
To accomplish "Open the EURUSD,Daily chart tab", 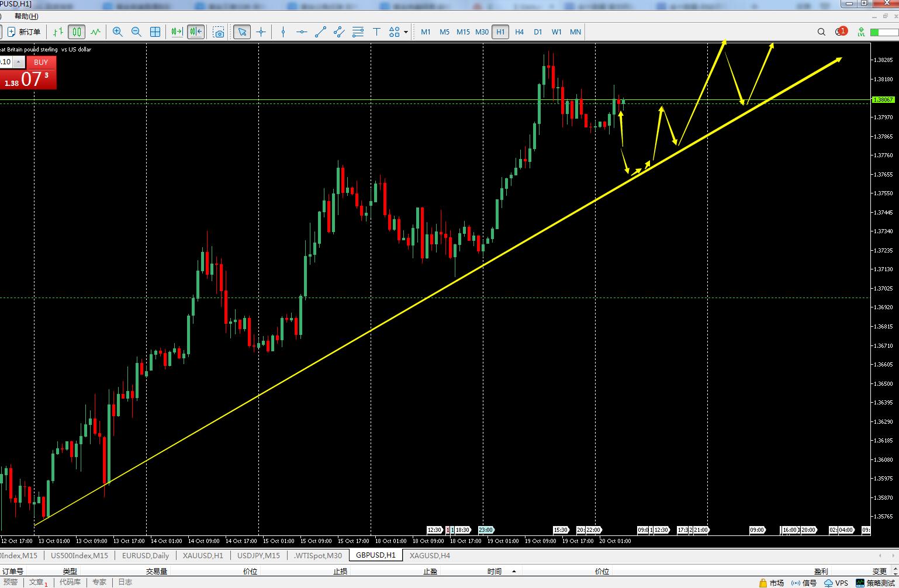I will pyautogui.click(x=146, y=555).
